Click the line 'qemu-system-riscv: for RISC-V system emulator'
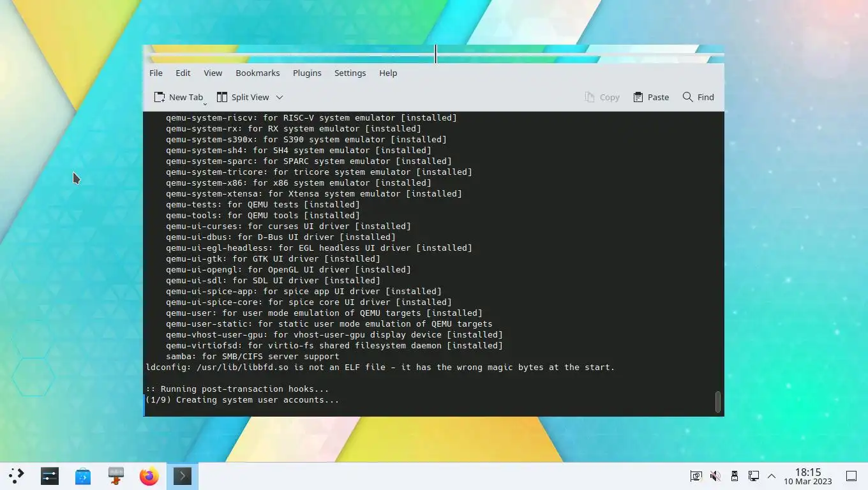Screen dimensions: 868x490 click(311, 118)
